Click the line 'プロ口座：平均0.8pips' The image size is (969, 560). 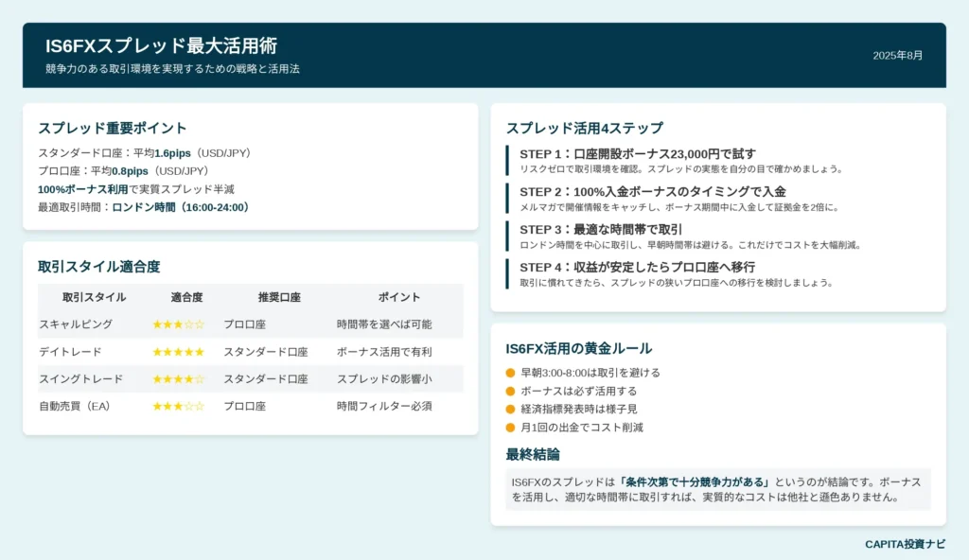(124, 170)
